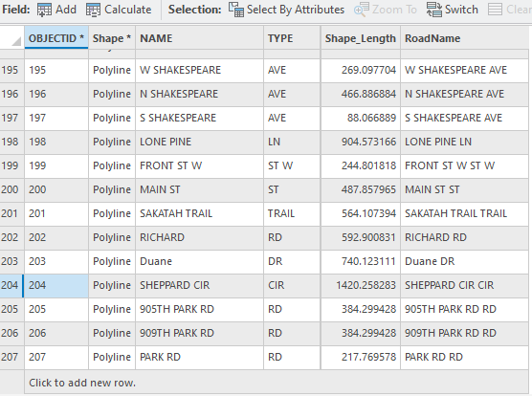
Task: Click NAME cell 'SHEPPARD CIR'
Action: (199, 285)
